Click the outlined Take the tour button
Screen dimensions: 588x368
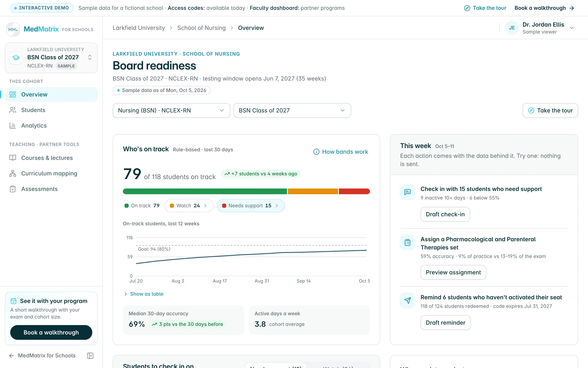click(550, 110)
